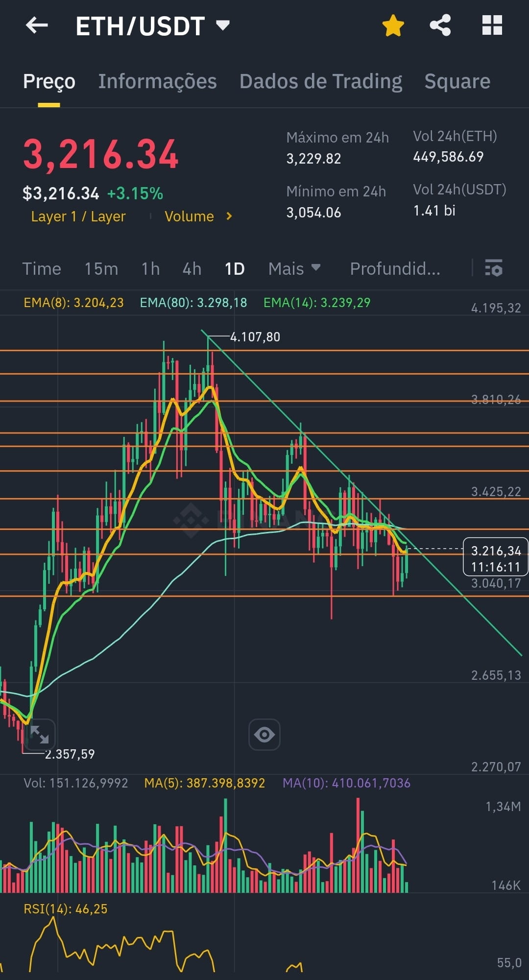
Task: Tap the Máximo em 24h value 3,229.82
Action: pyautogui.click(x=313, y=159)
